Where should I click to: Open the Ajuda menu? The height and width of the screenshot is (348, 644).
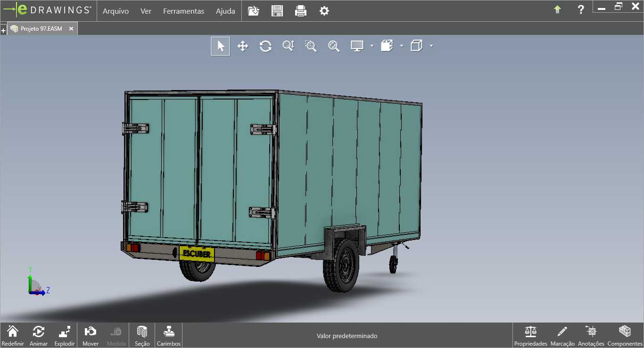(x=225, y=11)
